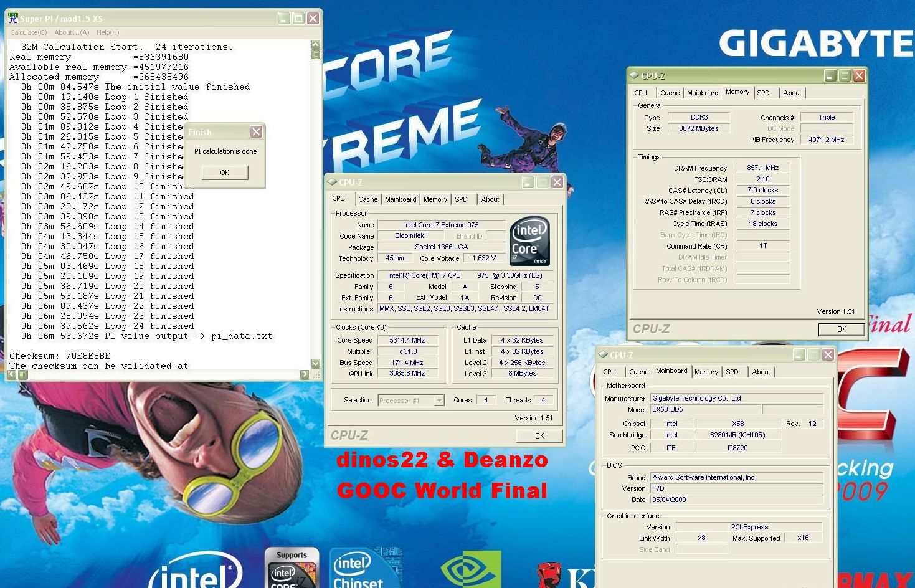Click the DRAM Frequency value 857.1 MHz
The image size is (915, 588).
pos(763,168)
